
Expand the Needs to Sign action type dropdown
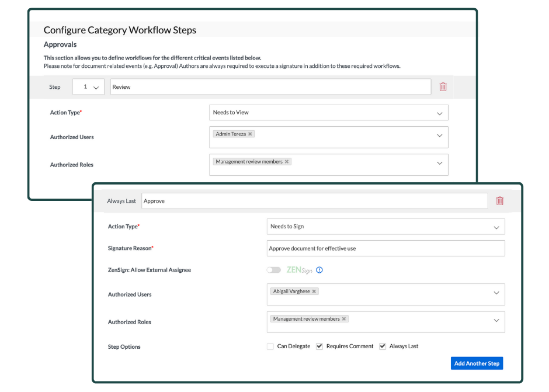point(497,227)
